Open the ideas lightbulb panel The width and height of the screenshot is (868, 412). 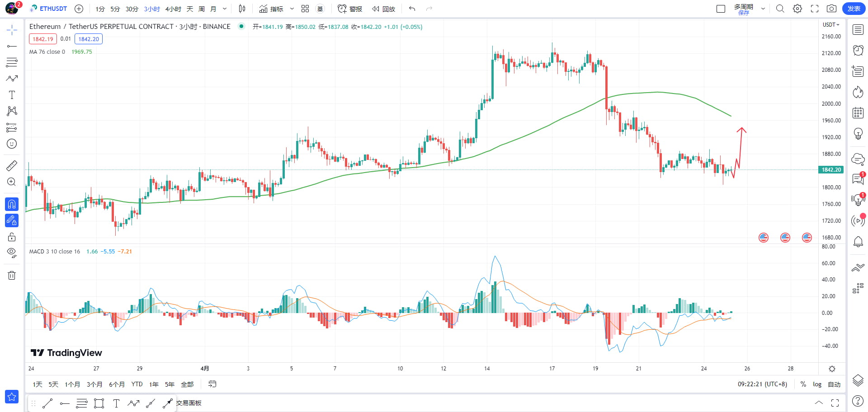point(858,134)
